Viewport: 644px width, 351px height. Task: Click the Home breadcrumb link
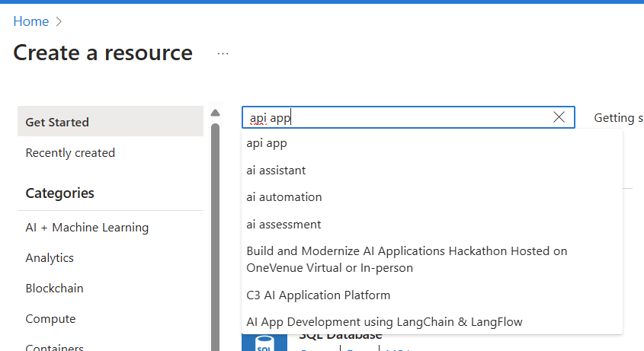tap(30, 21)
